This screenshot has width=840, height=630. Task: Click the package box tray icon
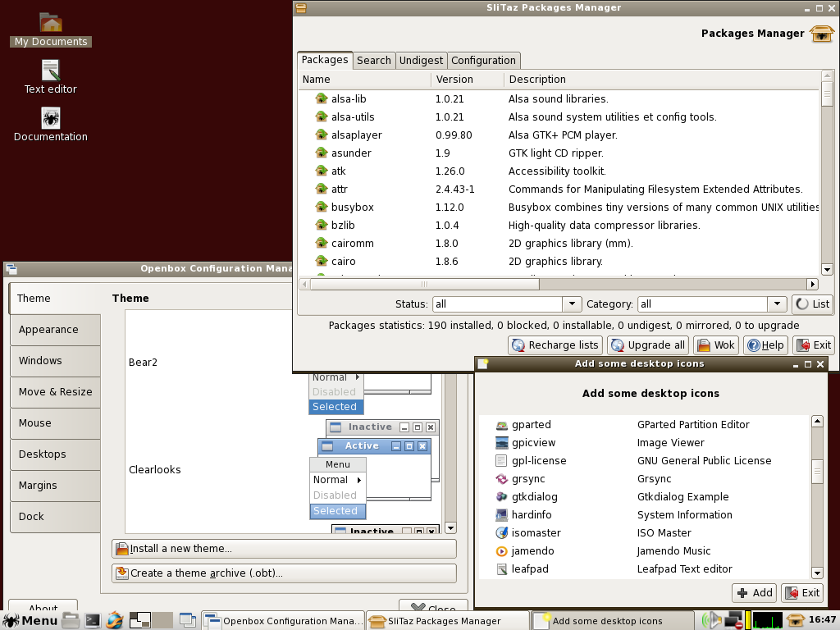tap(796, 620)
